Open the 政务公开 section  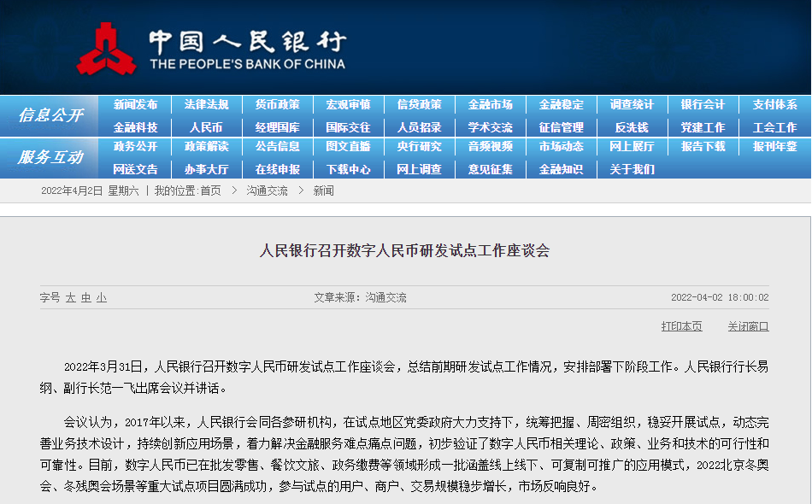click(135, 148)
